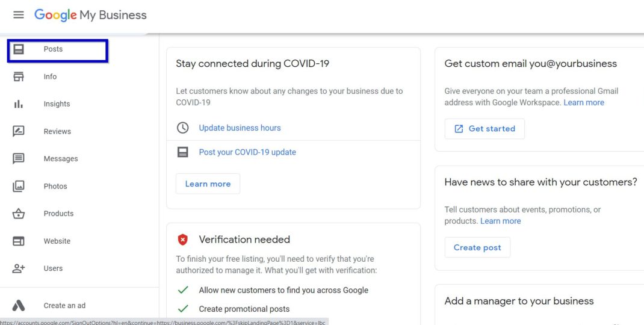Click the post icon beside COVID-19 update
644x325 pixels.
183,152
